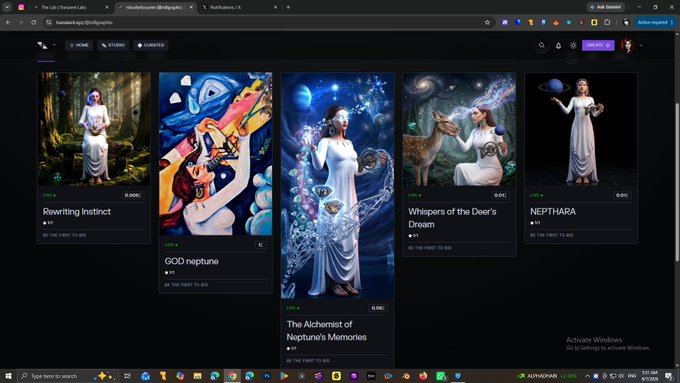Open the Windows notification center icon
The width and height of the screenshot is (680, 383).
(x=669, y=376)
